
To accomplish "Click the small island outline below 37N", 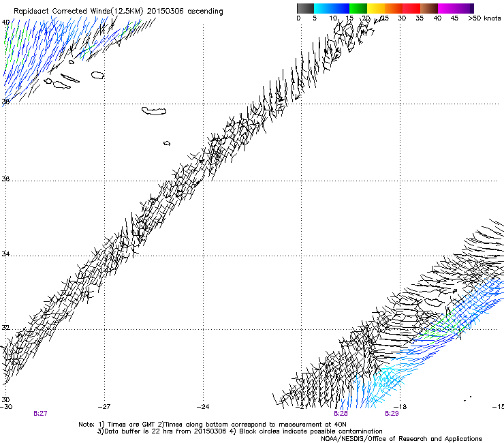I will (167, 143).
